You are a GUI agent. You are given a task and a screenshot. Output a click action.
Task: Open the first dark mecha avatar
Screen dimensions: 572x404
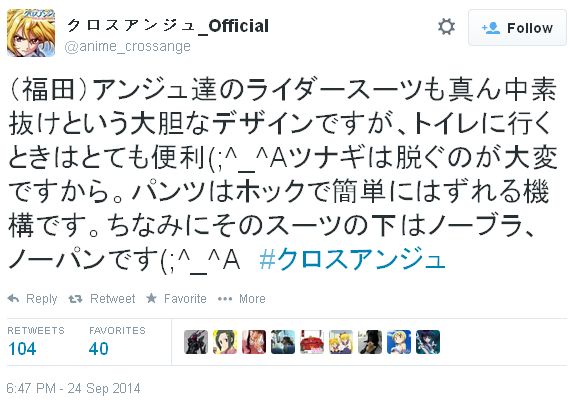tap(196, 342)
